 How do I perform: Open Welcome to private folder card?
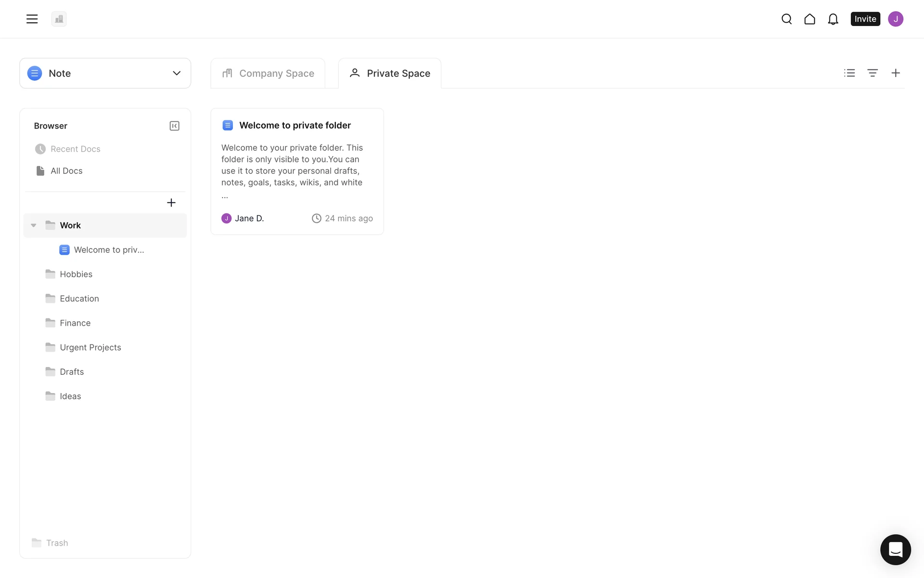(x=295, y=125)
